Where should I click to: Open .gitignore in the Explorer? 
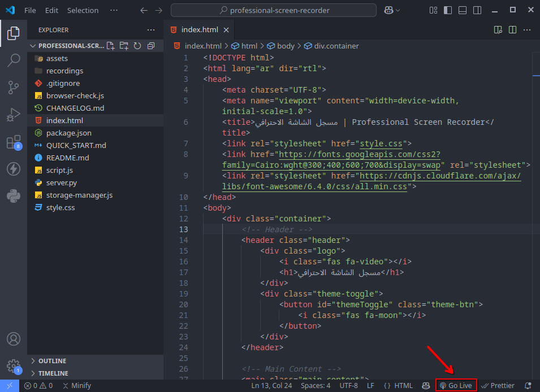click(x=95, y=83)
